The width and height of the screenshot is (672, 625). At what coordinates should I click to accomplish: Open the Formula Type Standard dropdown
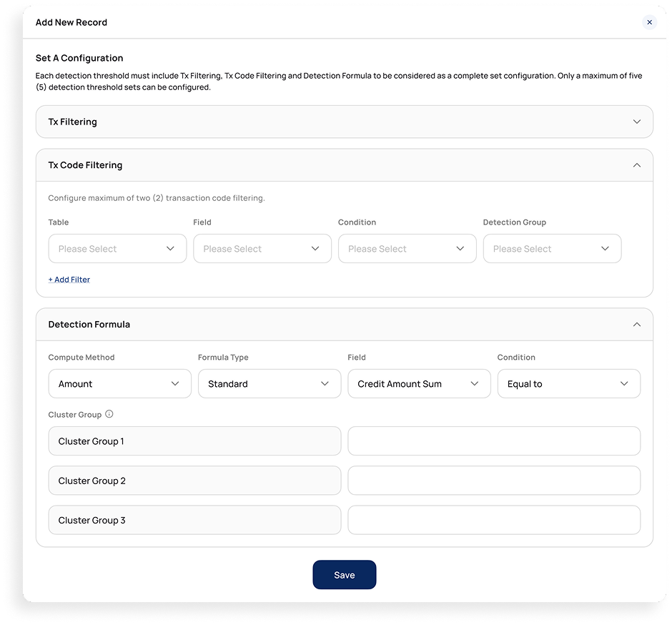(x=269, y=384)
